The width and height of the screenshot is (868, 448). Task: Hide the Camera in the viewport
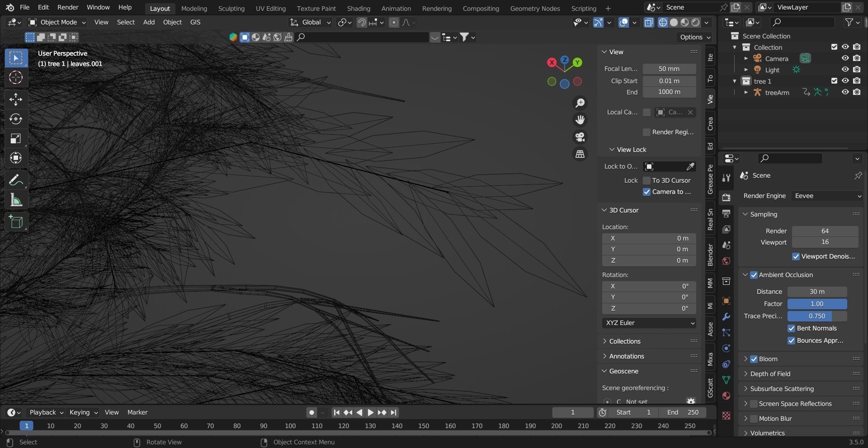[x=845, y=58]
